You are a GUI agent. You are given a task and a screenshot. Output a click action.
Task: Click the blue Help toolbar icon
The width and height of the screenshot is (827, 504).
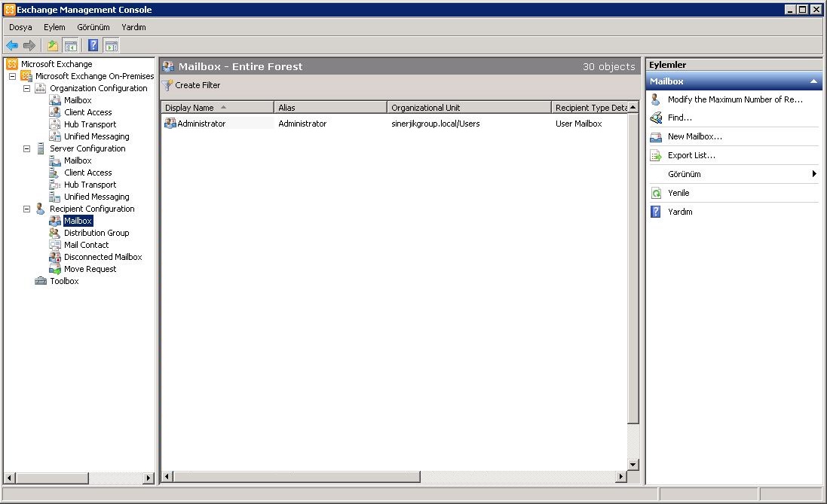pyautogui.click(x=93, y=46)
